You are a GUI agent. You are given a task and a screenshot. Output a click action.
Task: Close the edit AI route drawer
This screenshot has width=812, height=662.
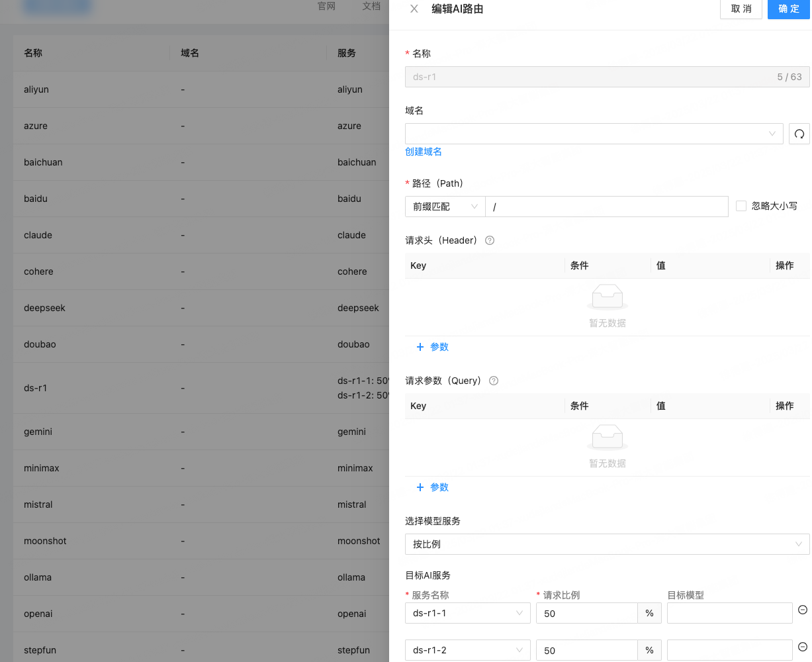414,9
